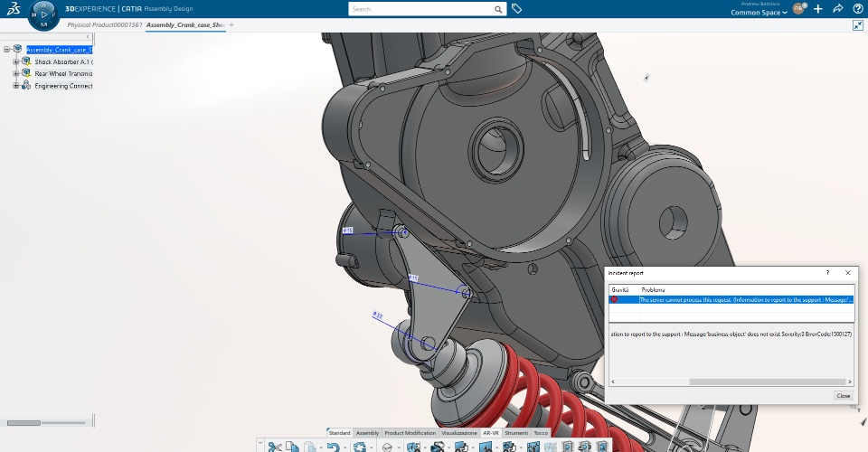Switch to the Assembly toolbar tab

point(367,433)
